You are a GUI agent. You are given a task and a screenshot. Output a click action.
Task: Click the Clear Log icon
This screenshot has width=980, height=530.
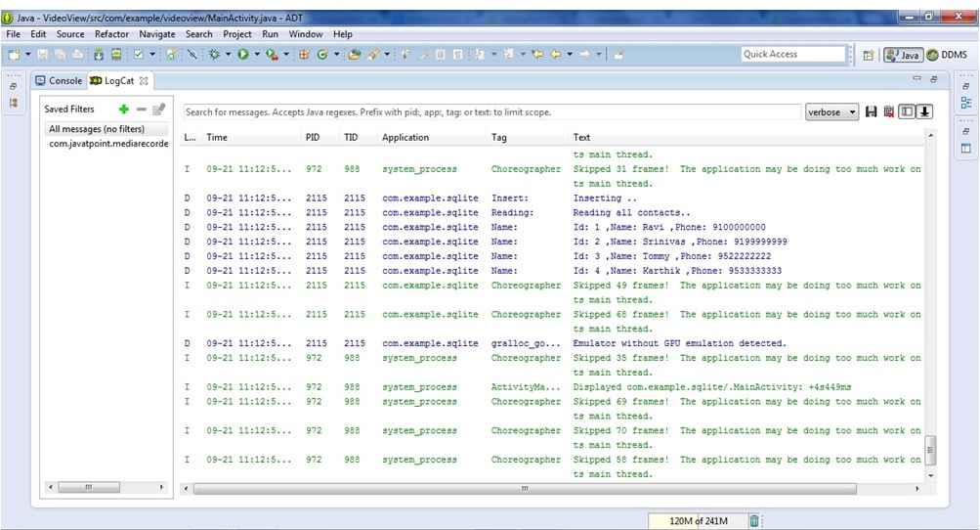(x=888, y=112)
